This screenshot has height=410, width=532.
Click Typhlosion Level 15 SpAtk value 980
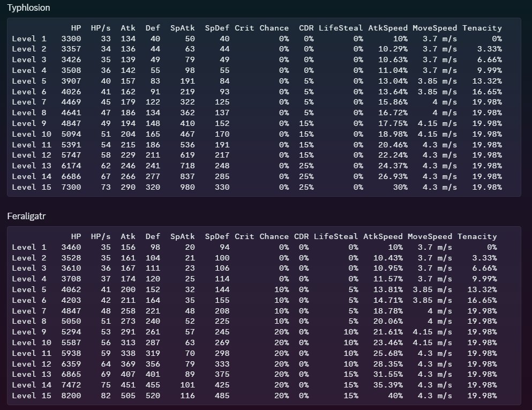pos(188,187)
